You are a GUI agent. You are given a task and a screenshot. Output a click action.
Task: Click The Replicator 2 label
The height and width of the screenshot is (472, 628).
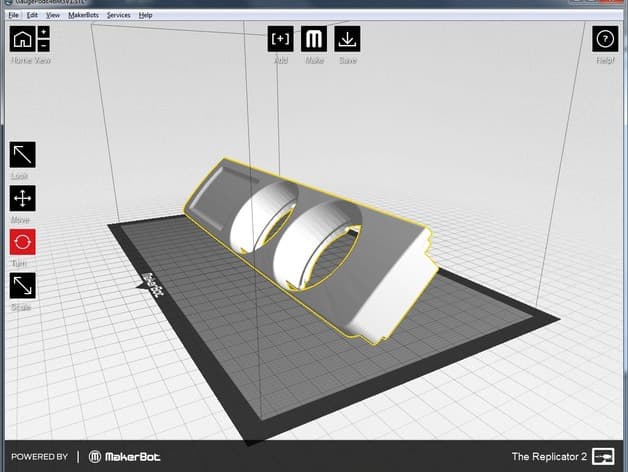point(549,456)
